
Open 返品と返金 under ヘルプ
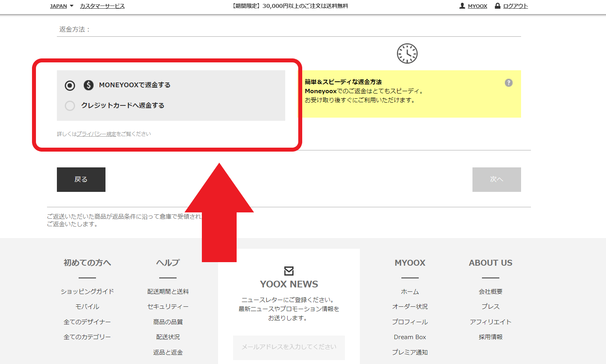(x=167, y=352)
